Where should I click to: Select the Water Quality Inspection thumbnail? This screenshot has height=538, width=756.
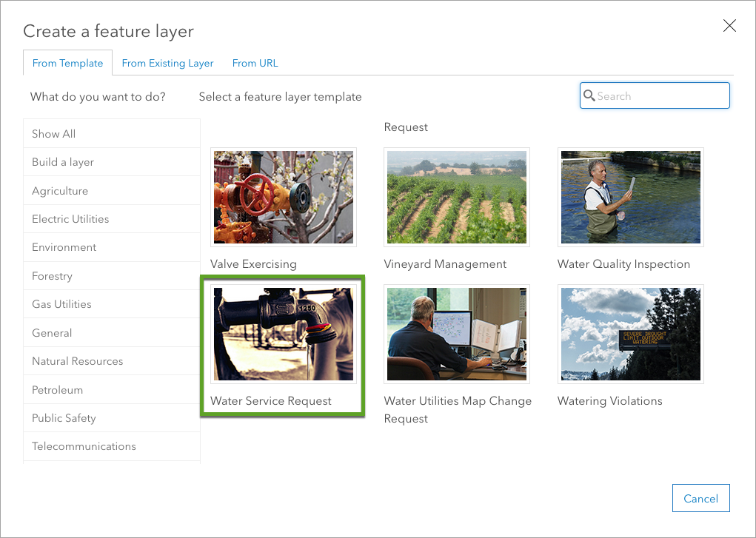coord(630,198)
